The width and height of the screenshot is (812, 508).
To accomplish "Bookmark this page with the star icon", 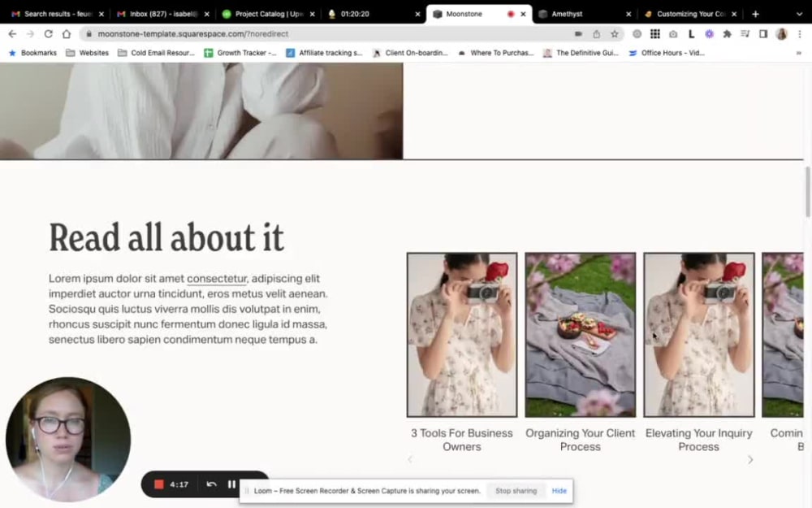I will click(x=615, y=35).
